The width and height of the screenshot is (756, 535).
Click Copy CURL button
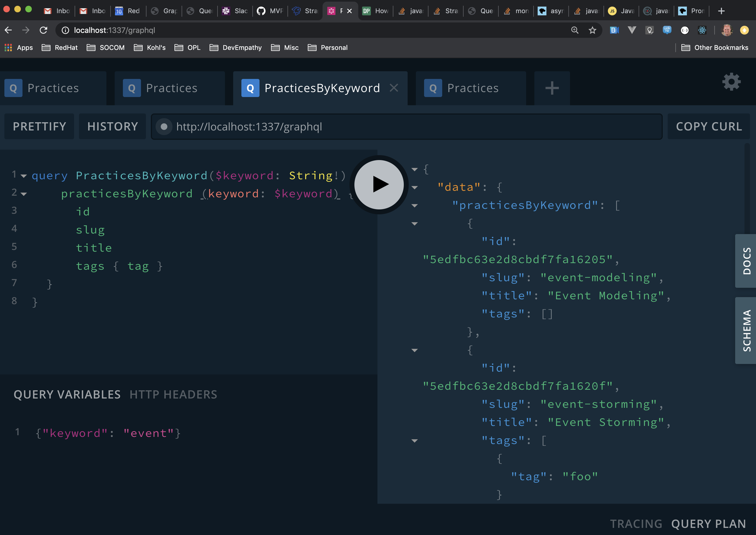(709, 127)
